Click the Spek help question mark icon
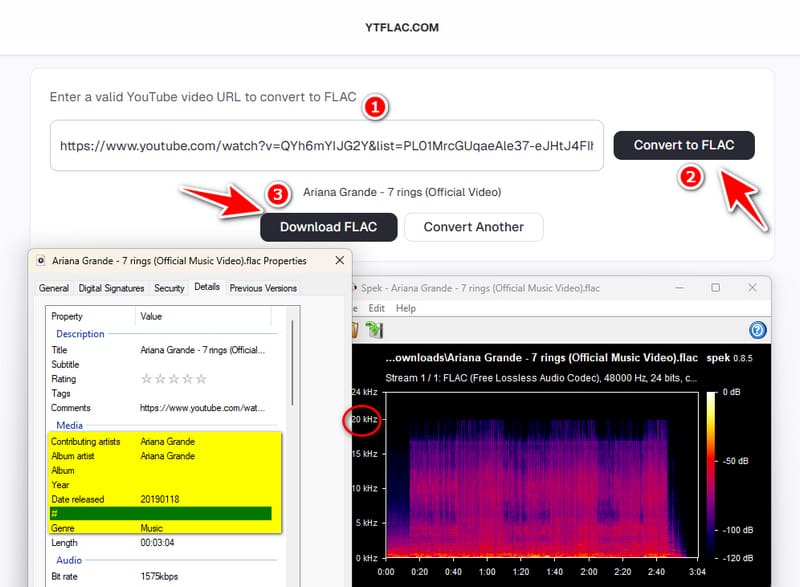The image size is (800, 587). pos(757,330)
